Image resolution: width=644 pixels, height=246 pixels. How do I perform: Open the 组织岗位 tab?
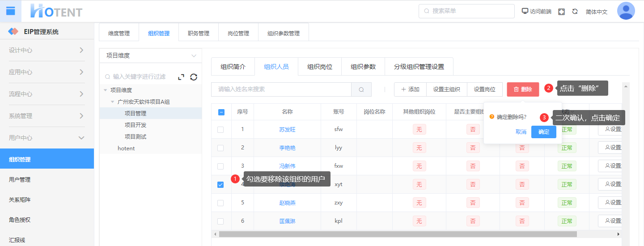tap(319, 67)
